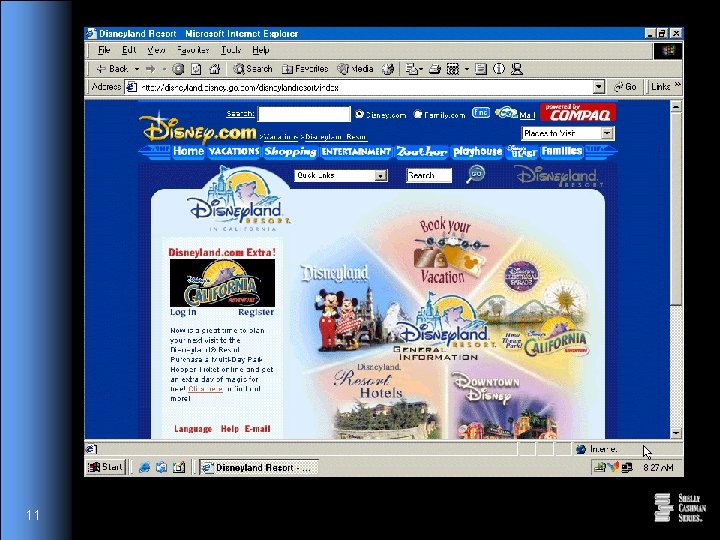Click the Start button on taskbar
The image size is (720, 540).
coord(106,467)
